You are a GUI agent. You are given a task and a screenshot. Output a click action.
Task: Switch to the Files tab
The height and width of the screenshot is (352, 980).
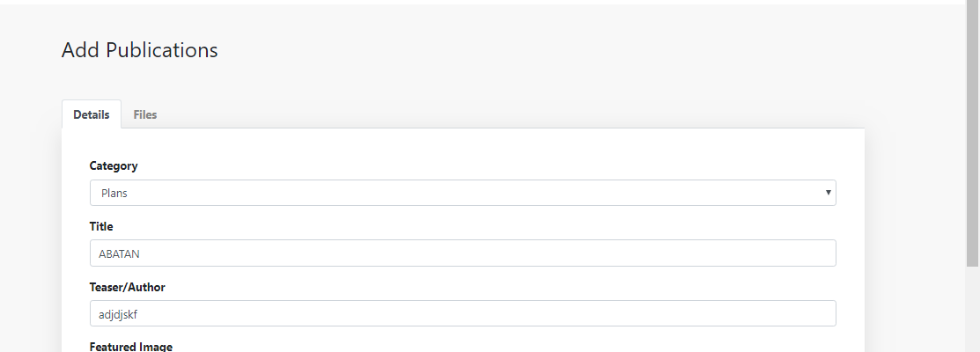coord(145,114)
